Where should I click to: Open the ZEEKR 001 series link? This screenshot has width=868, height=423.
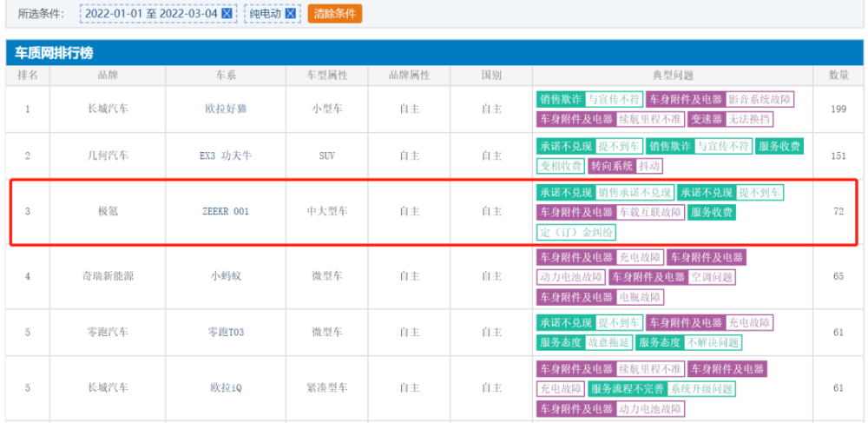tap(226, 212)
